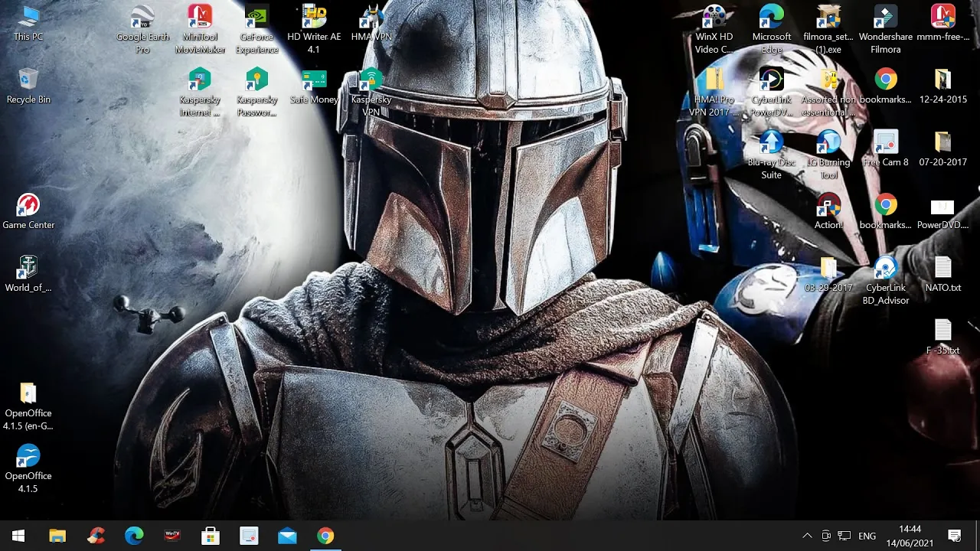Open Mail app from taskbar
The width and height of the screenshot is (980, 551).
pos(287,536)
